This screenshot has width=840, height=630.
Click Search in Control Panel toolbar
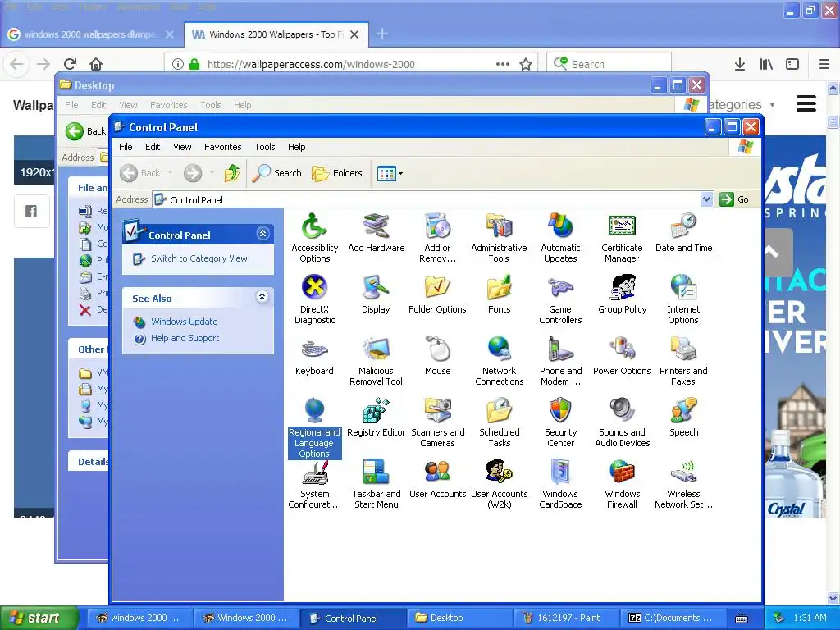pyautogui.click(x=277, y=173)
